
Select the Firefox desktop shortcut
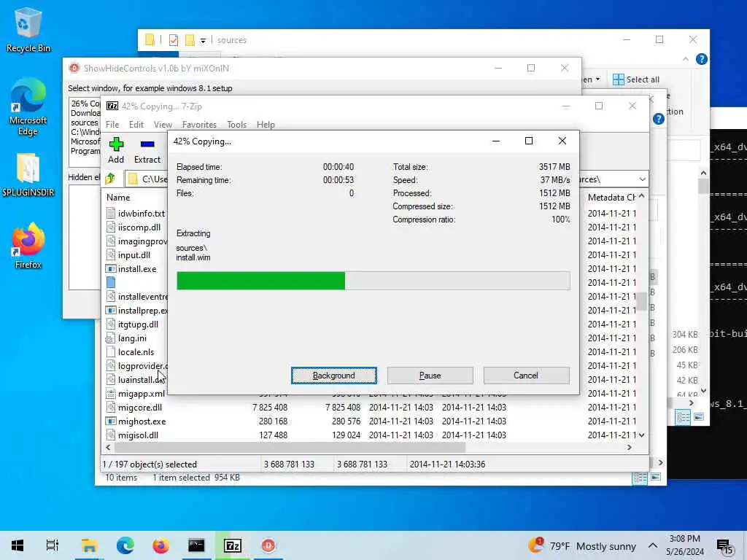28,246
